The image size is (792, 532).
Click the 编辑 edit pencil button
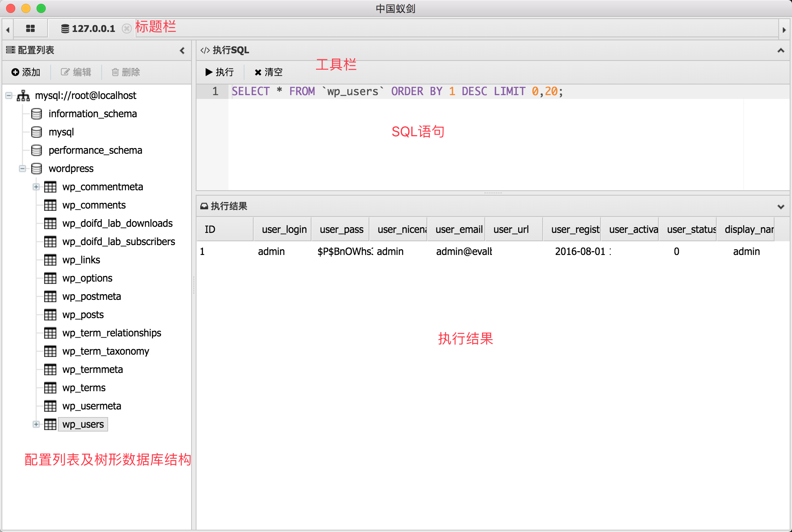[76, 72]
